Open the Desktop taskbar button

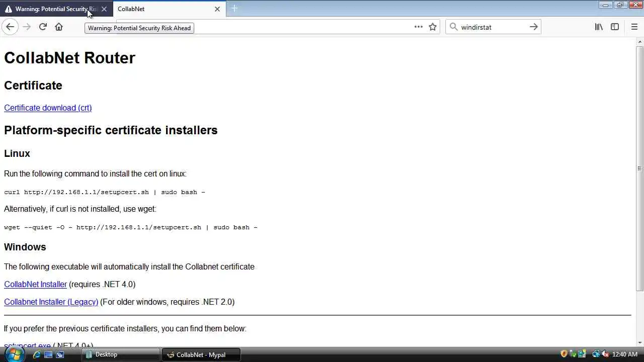120,354
